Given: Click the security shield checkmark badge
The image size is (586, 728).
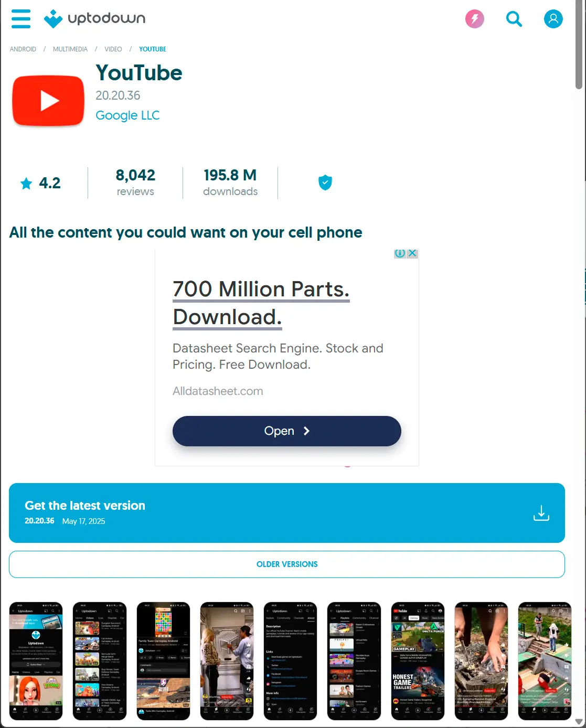Looking at the screenshot, I should 325,183.
